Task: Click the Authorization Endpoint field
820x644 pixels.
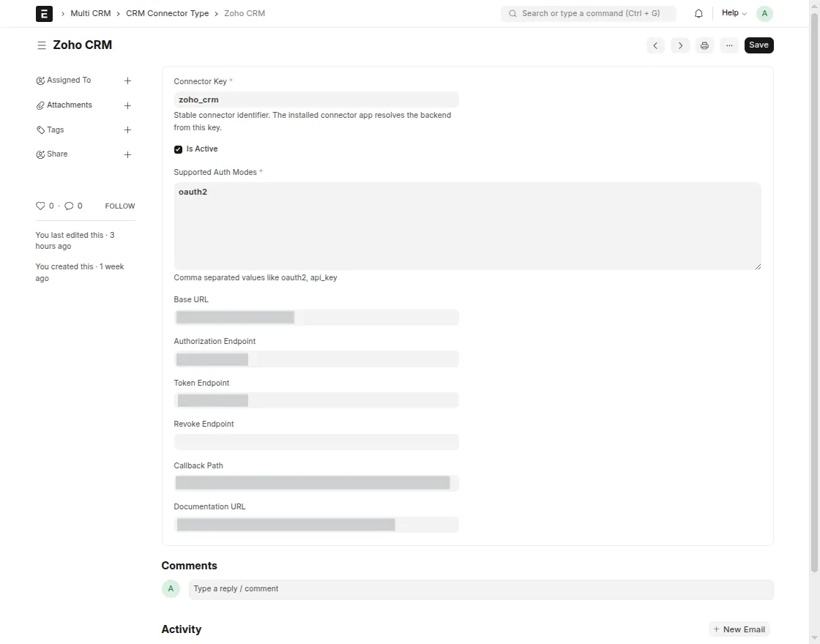Action: (x=316, y=359)
